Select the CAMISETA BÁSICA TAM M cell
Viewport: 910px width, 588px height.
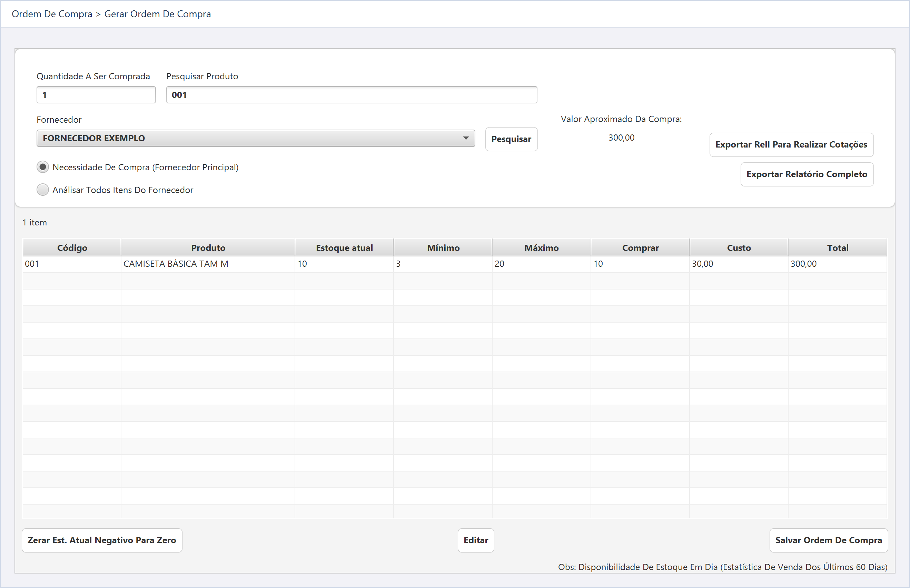point(208,264)
